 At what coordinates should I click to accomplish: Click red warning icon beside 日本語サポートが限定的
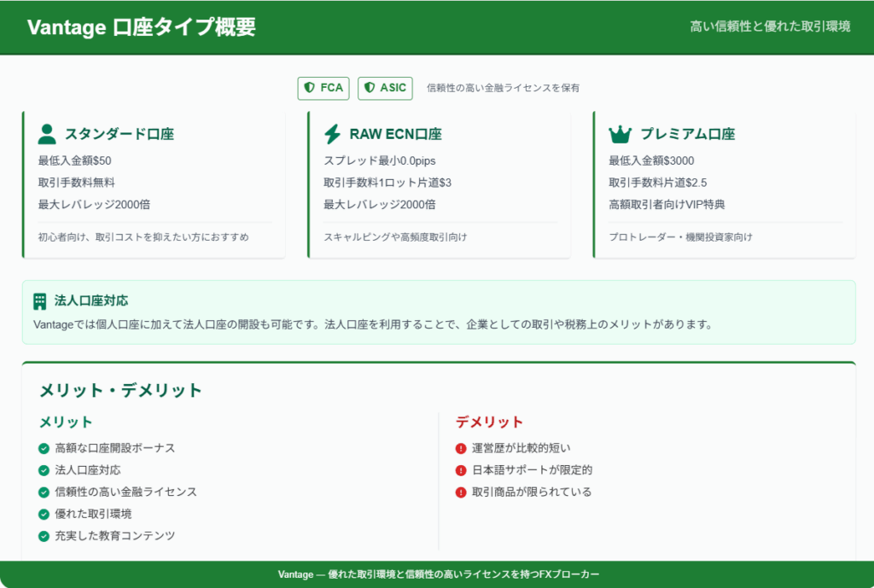461,470
